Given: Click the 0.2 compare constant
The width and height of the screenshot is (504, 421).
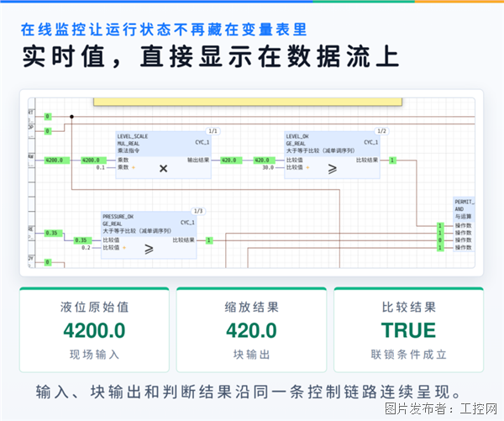Looking at the screenshot, I should coord(86,248).
